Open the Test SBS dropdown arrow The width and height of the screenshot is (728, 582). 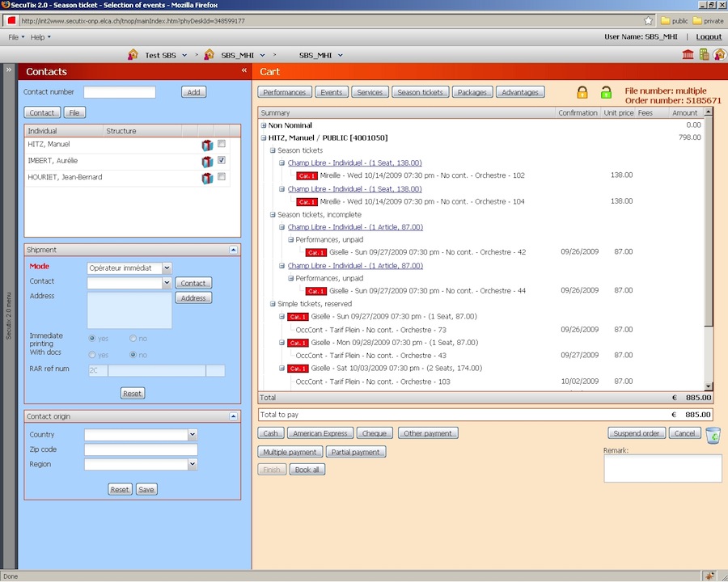coord(184,55)
